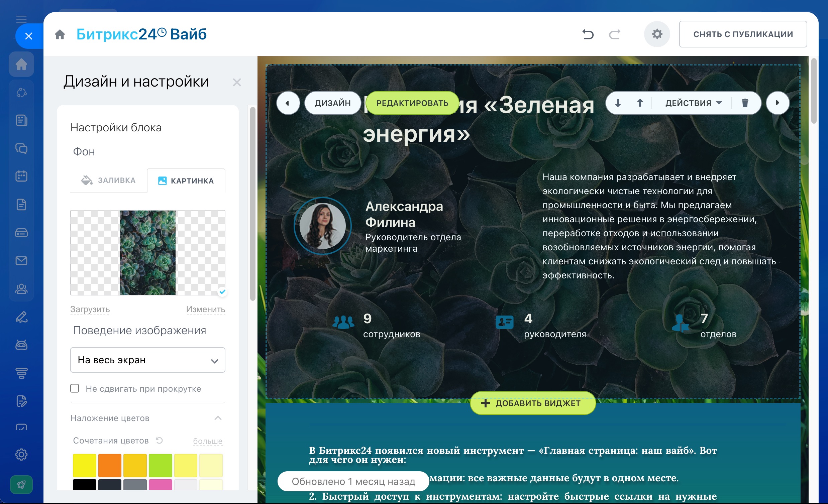This screenshot has width=828, height=504.
Task: Open the robot icon in left sidebar
Action: point(21,345)
